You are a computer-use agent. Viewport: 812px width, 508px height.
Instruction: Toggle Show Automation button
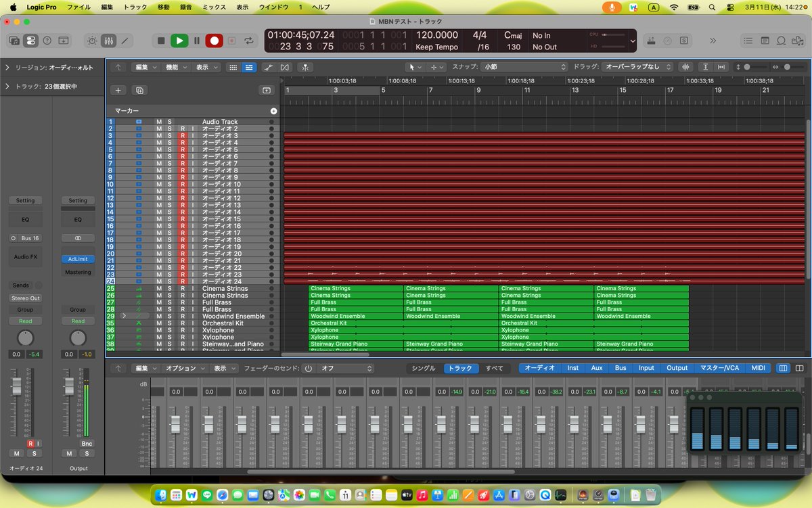[269, 68]
